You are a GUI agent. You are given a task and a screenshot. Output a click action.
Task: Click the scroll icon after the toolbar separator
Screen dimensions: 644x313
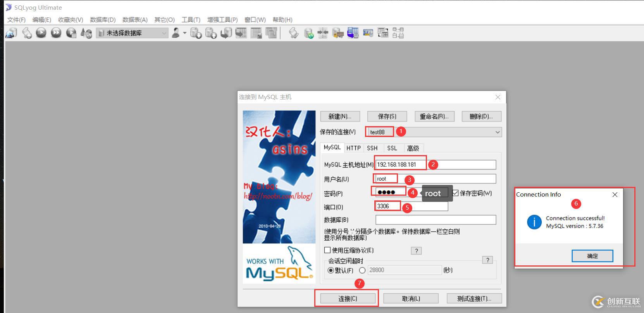tap(294, 33)
